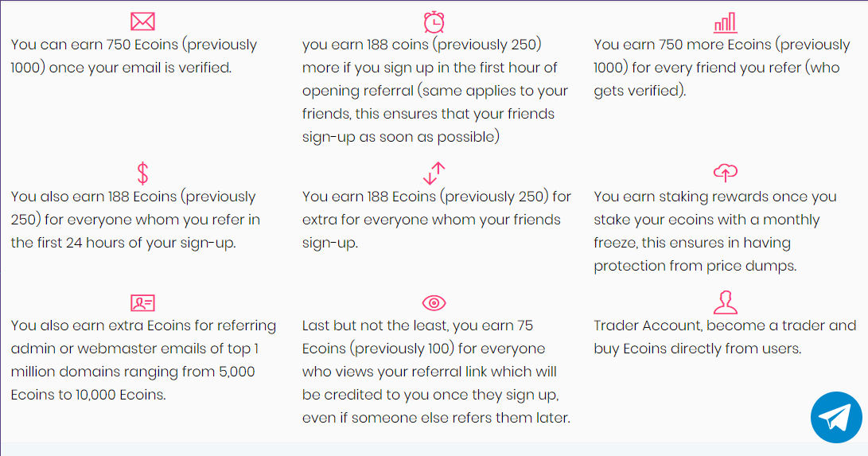Click the eye icon
Image resolution: width=868 pixels, height=456 pixels.
[434, 302]
